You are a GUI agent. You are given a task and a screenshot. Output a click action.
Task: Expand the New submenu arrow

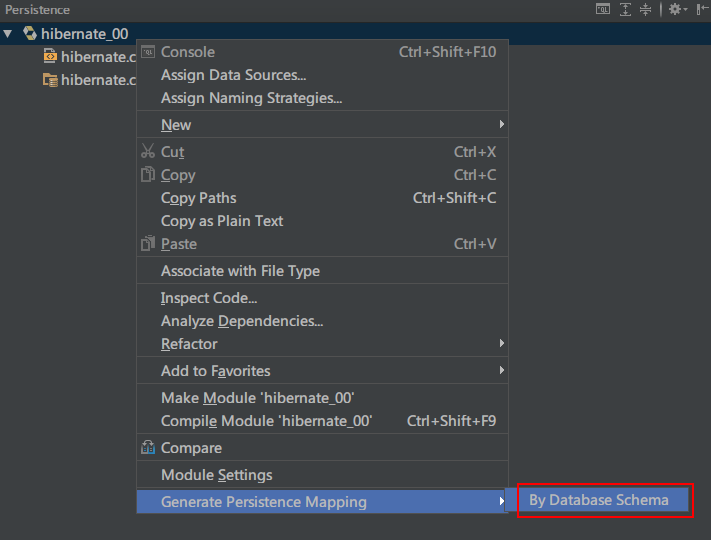point(502,124)
